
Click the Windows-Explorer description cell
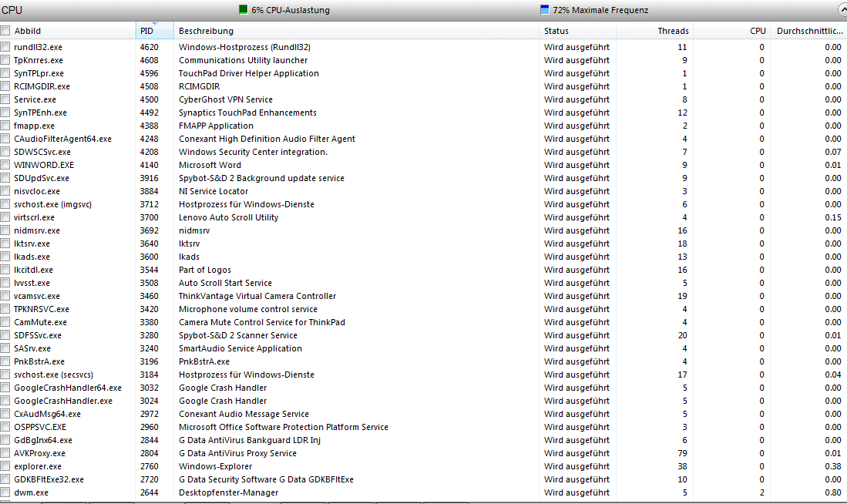coord(216,466)
